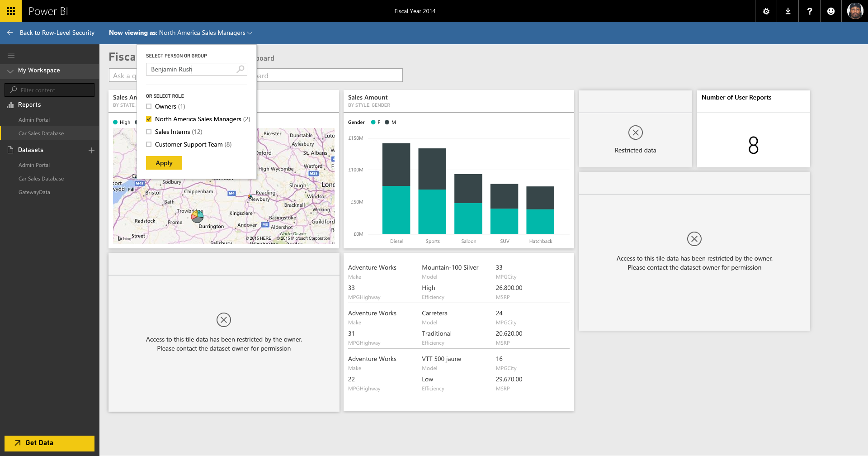868x456 pixels.
Task: Click the Filter content magnifier icon
Action: [x=14, y=90]
